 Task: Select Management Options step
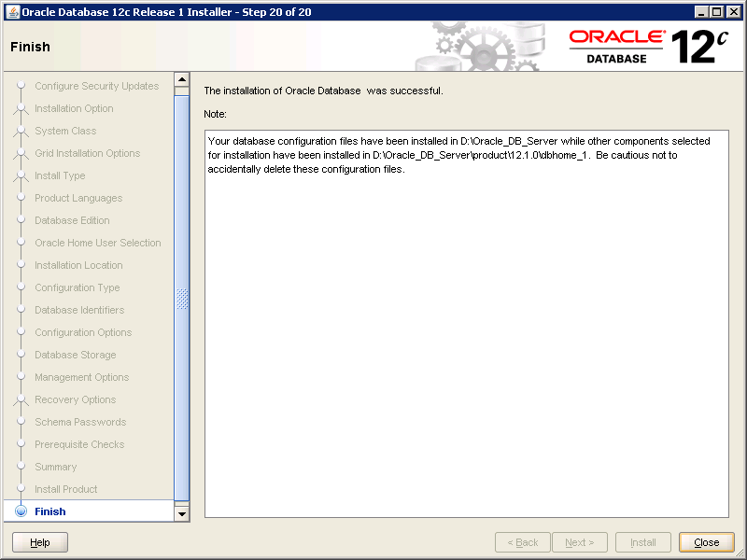(82, 377)
